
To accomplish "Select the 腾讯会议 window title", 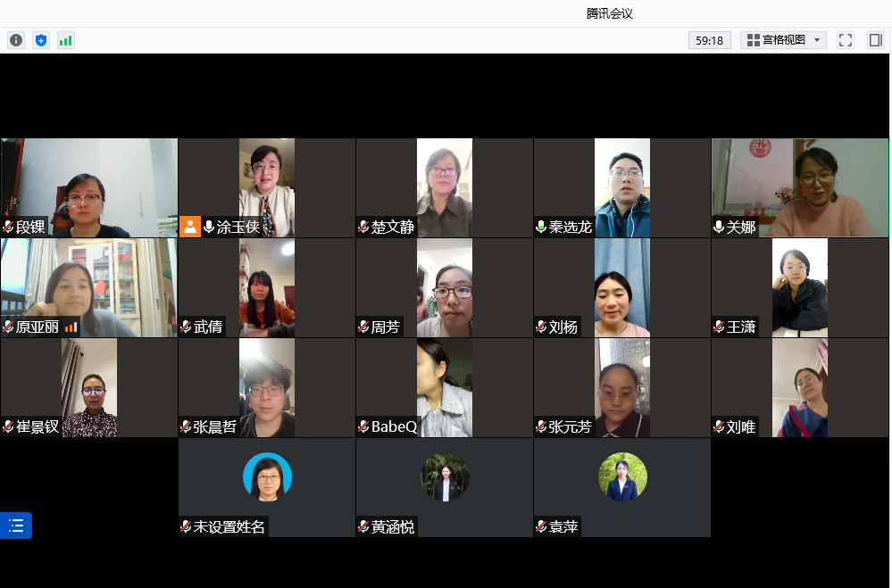I will [610, 13].
